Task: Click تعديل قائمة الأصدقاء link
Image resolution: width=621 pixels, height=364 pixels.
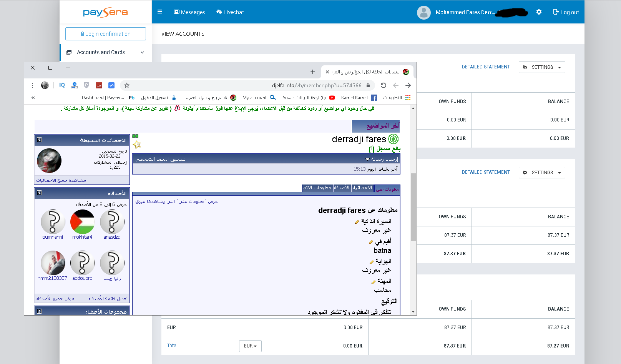Action: pos(108,299)
